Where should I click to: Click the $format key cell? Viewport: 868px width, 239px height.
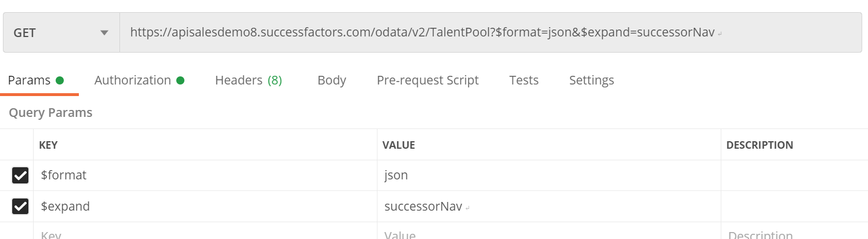coord(205,175)
